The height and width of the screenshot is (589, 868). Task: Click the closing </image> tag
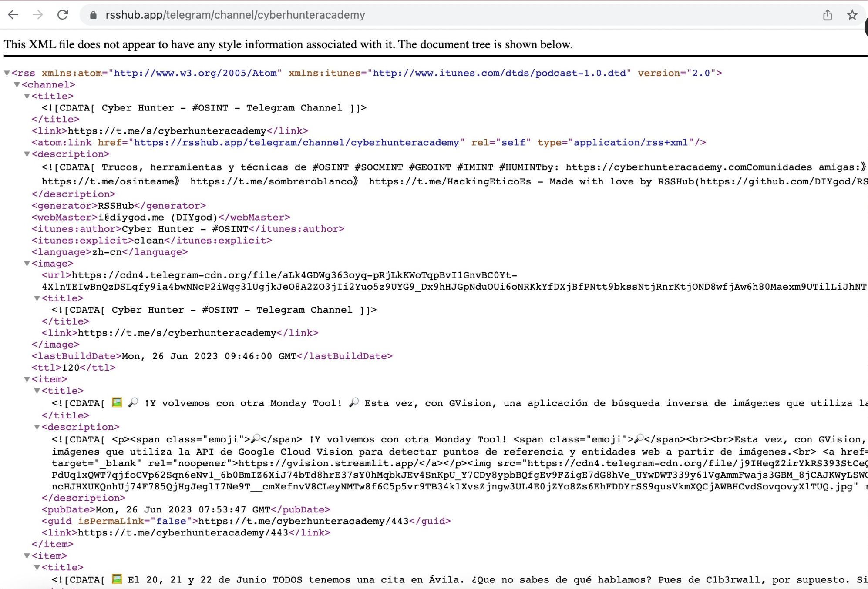[x=55, y=345]
